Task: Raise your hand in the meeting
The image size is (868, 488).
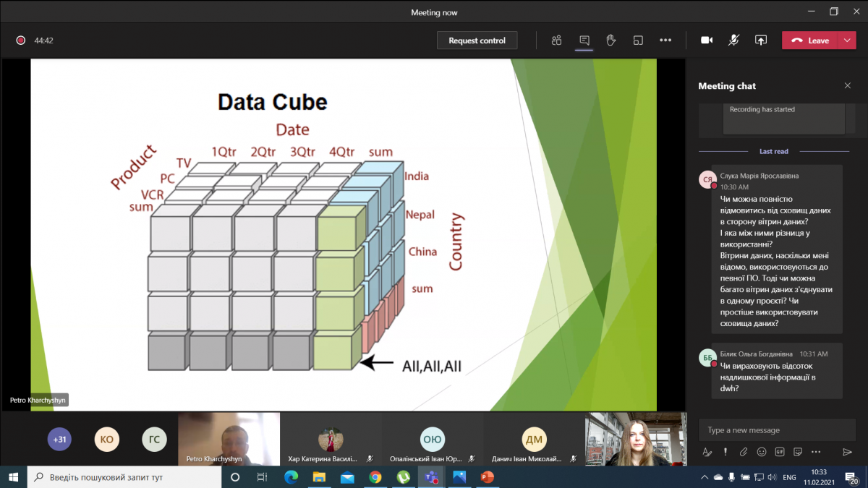Action: (611, 40)
